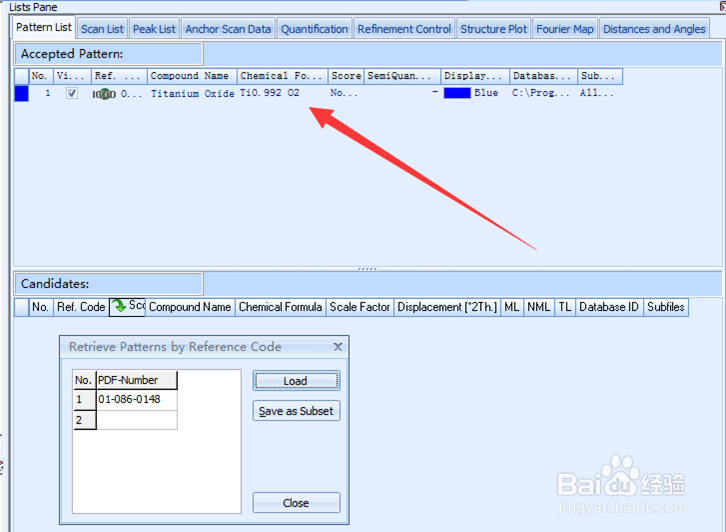Open the Quantification tab

click(x=314, y=29)
